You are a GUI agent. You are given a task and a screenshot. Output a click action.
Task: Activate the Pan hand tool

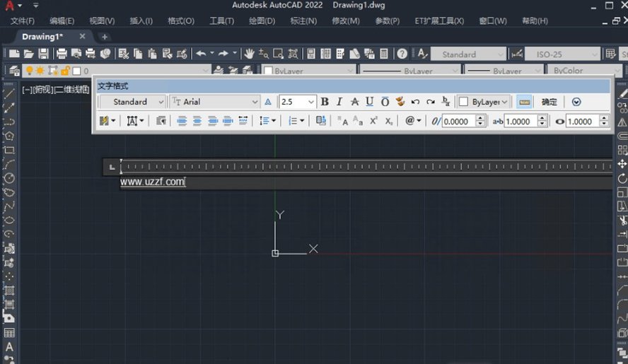coord(249,54)
